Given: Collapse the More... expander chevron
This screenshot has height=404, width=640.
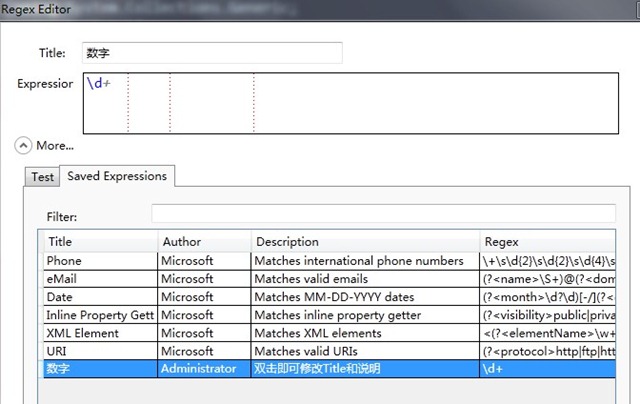Looking at the screenshot, I should tap(22, 145).
